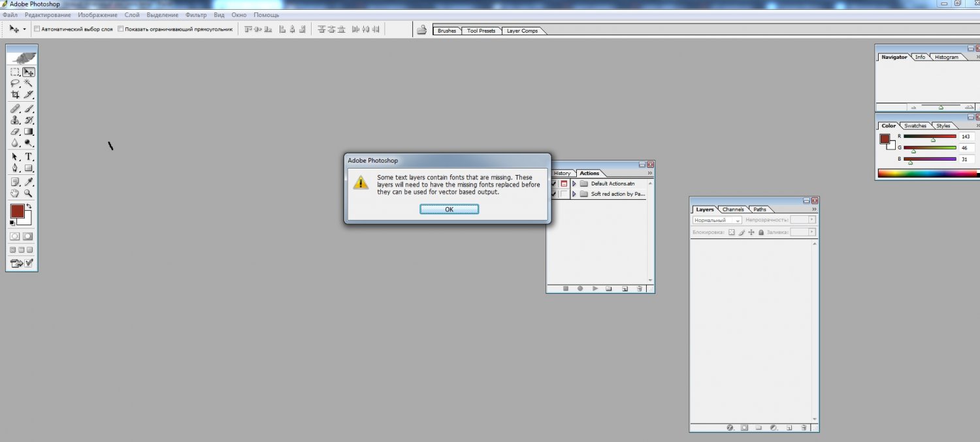Toggle lock all icon in Layers
Image resolution: width=980 pixels, height=442 pixels.
pos(761,232)
